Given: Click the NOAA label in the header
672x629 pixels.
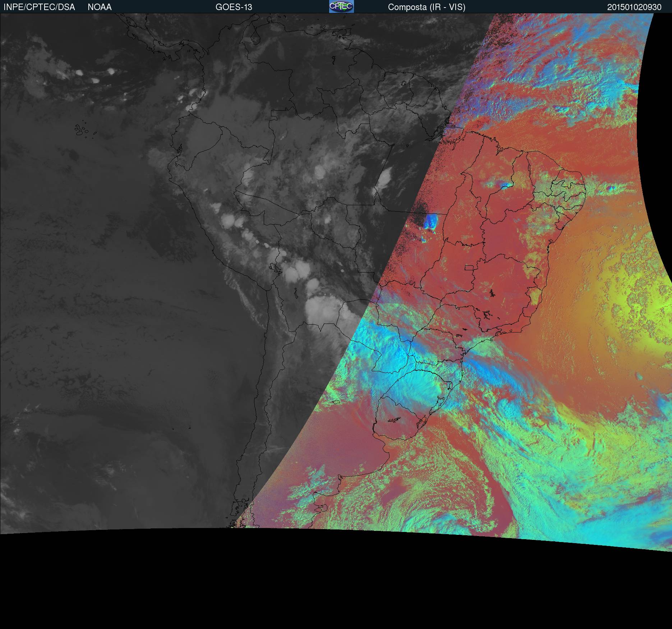Looking at the screenshot, I should coord(100,7).
